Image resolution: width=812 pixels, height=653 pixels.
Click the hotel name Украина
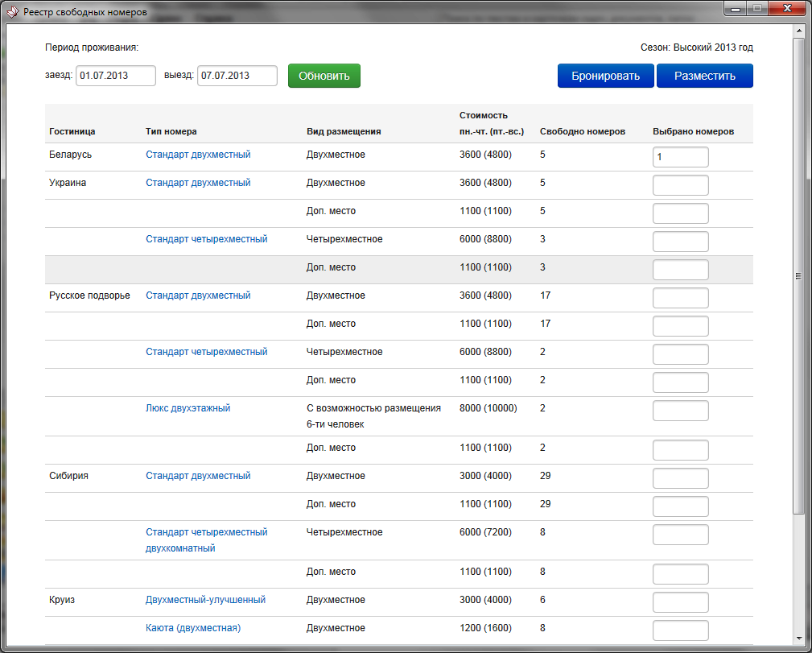point(68,183)
